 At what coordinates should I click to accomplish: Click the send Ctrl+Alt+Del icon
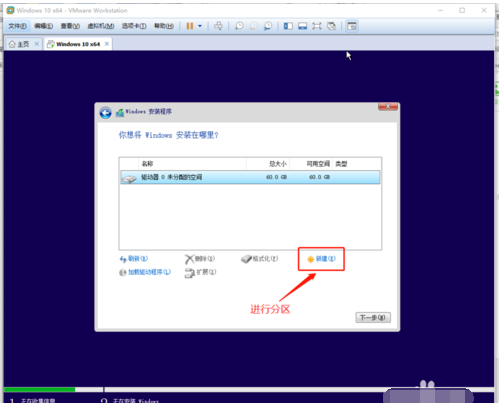218,26
